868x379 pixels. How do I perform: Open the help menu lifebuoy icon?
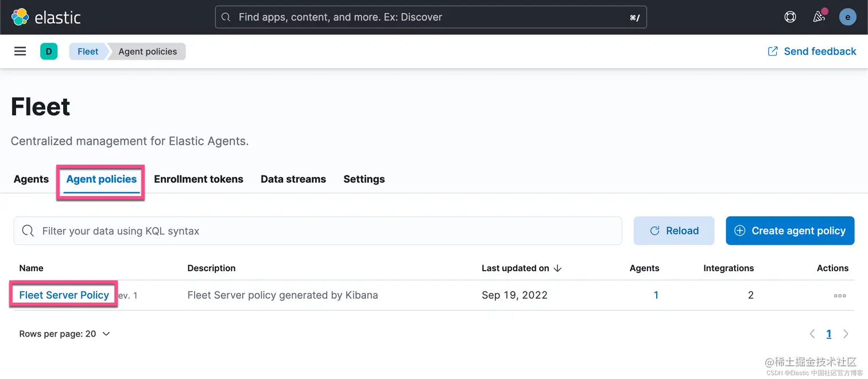pos(790,17)
